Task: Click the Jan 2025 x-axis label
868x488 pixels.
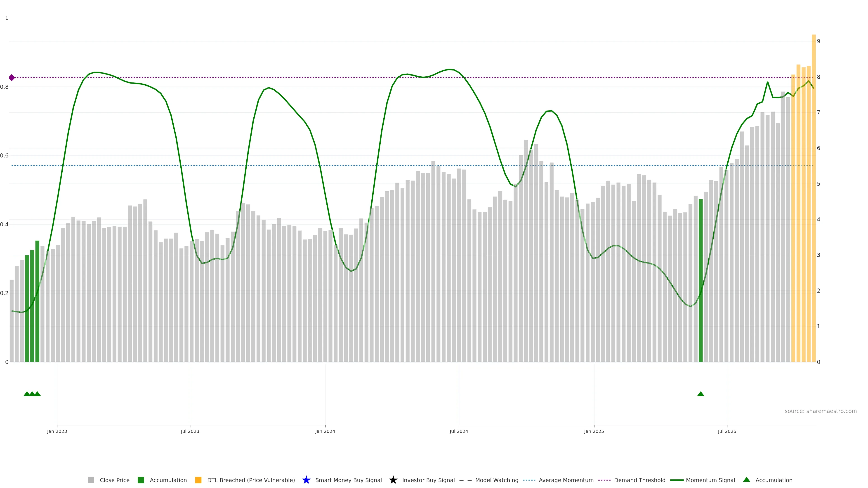Action: click(x=594, y=431)
